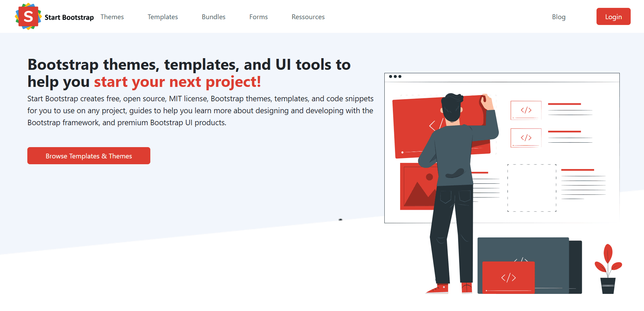Open the Templates menu item
The image size is (644, 311).
pyautogui.click(x=163, y=17)
